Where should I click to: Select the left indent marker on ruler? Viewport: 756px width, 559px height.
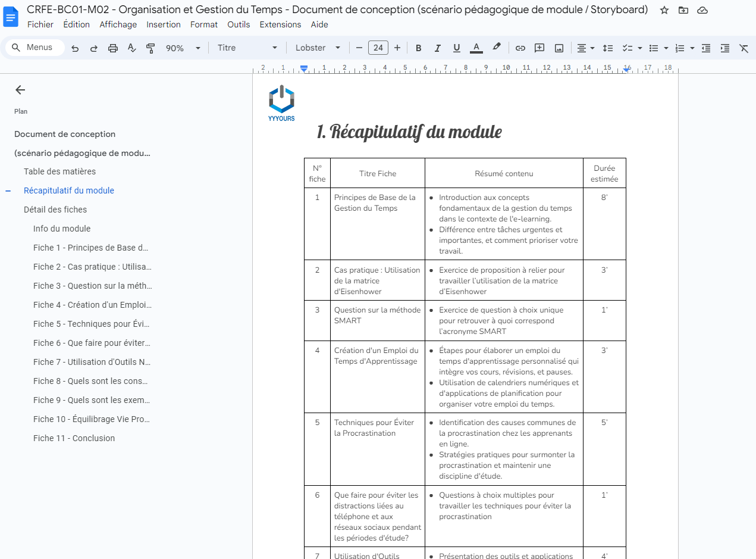point(304,69)
